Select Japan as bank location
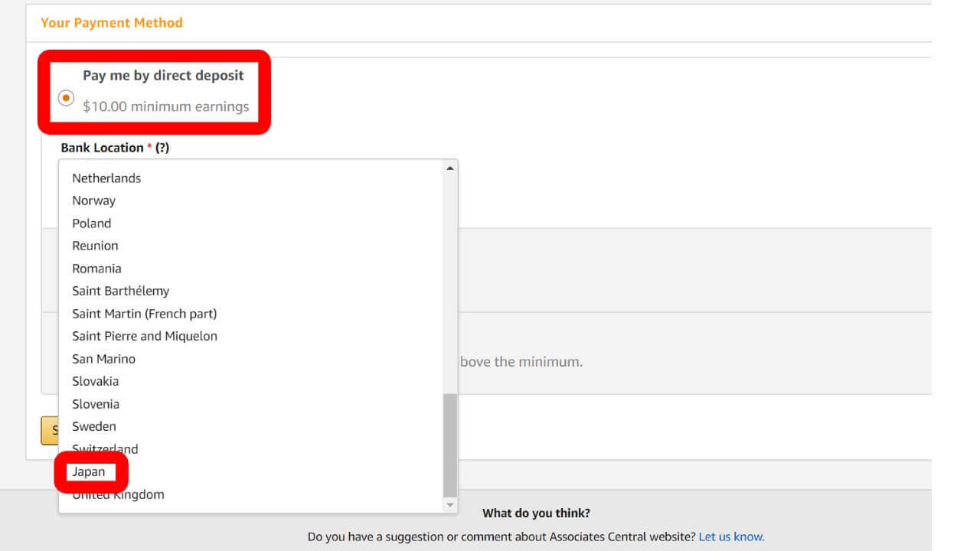Screen dimensions: 980x551 [x=89, y=472]
